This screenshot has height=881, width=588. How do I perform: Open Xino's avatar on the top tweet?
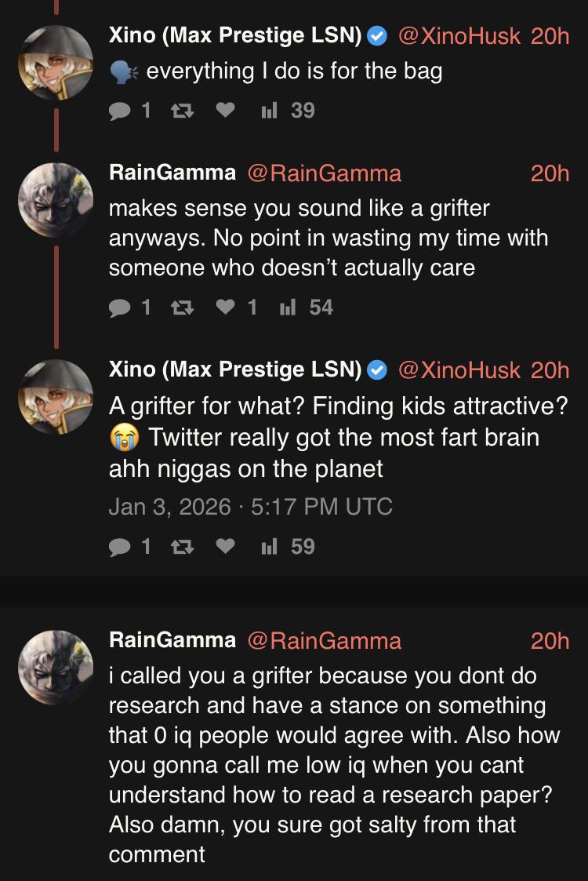(56, 64)
